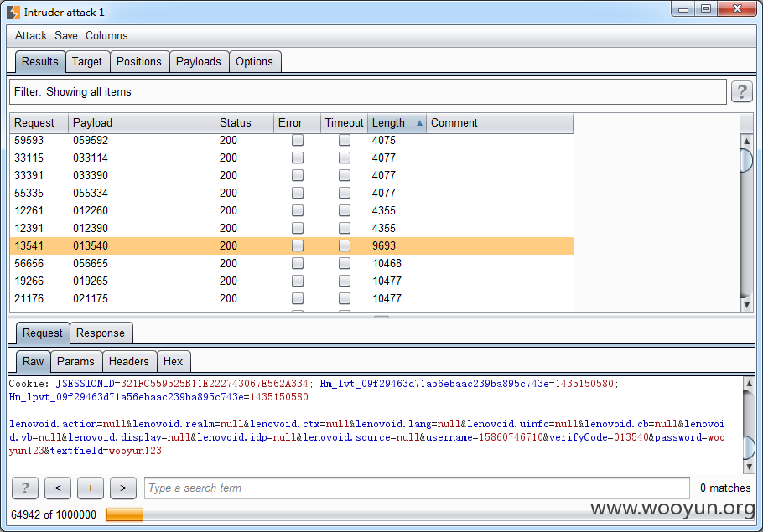Click the attack progress bar
This screenshot has height=532, width=763.
[431, 514]
